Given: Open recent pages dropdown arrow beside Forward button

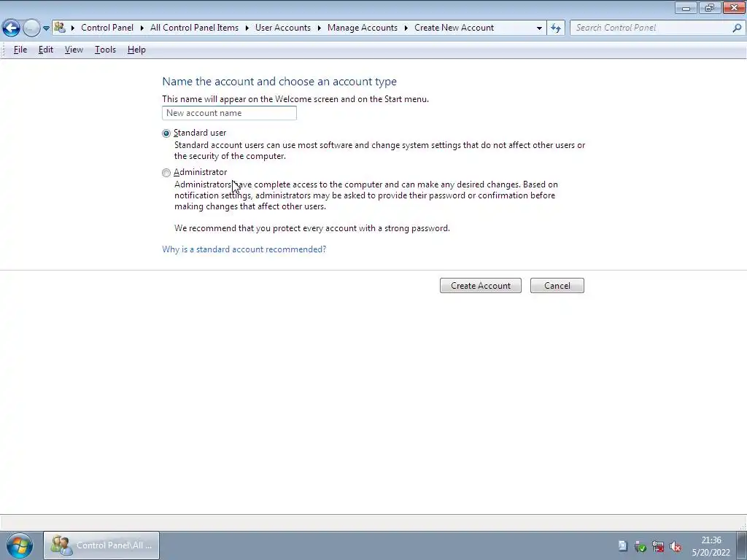Looking at the screenshot, I should (x=46, y=28).
